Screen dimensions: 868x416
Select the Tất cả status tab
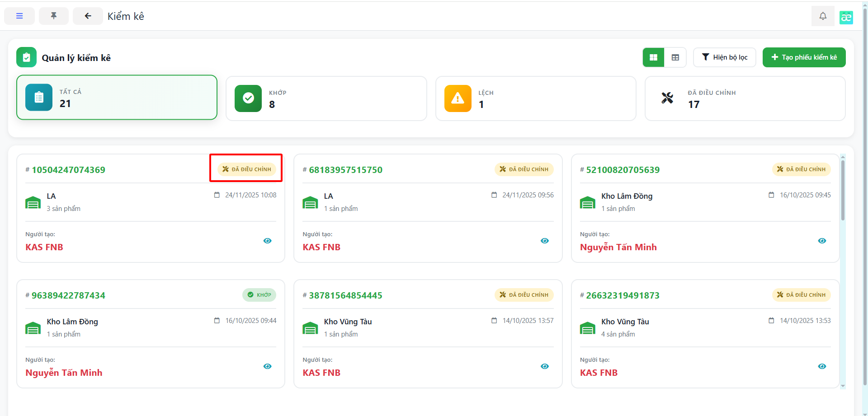[x=117, y=98]
